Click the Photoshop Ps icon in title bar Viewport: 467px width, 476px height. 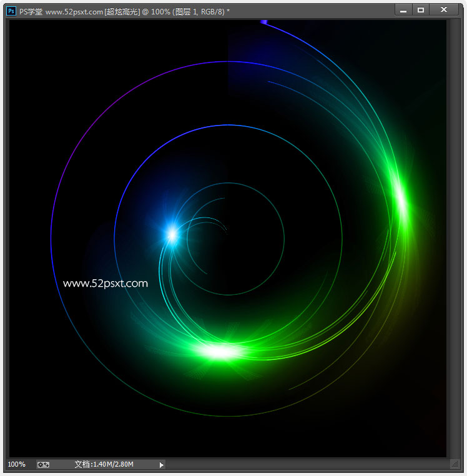point(11,11)
